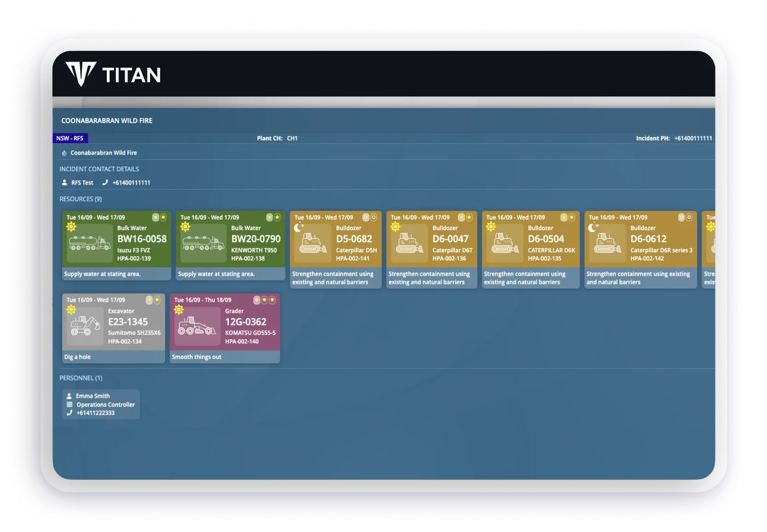Image resolution: width=767 pixels, height=532 pixels.
Task: Click the fire icon beside Coonabarabran Wild Fire
Action: (x=65, y=152)
